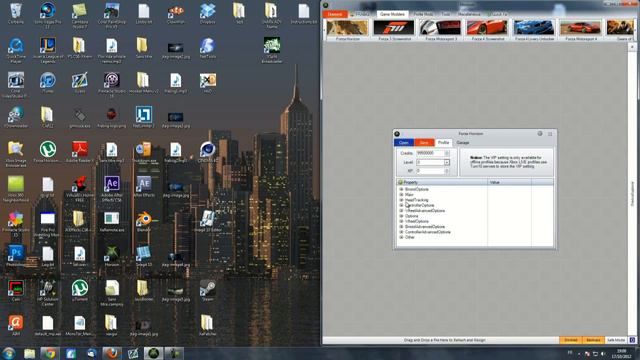Open the Recycle Bin desktop icon
Screen dimensions: 640x360
[16, 13]
